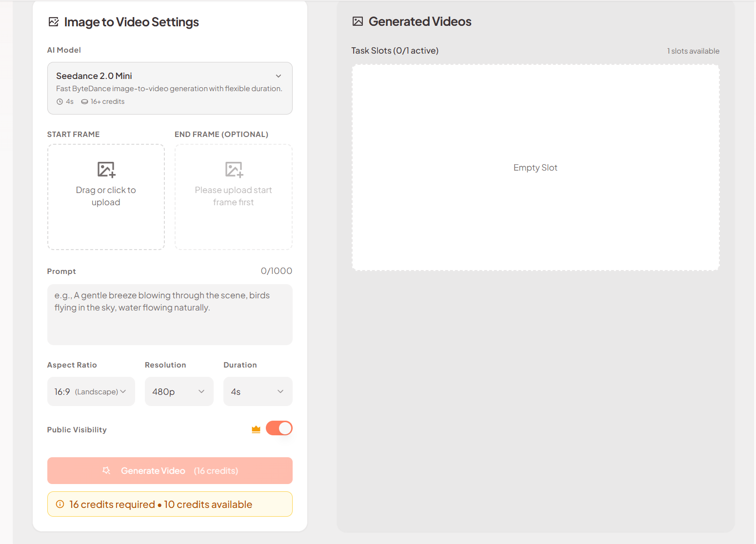
Task: Click the Image to Video Settings header icon
Action: tap(54, 22)
